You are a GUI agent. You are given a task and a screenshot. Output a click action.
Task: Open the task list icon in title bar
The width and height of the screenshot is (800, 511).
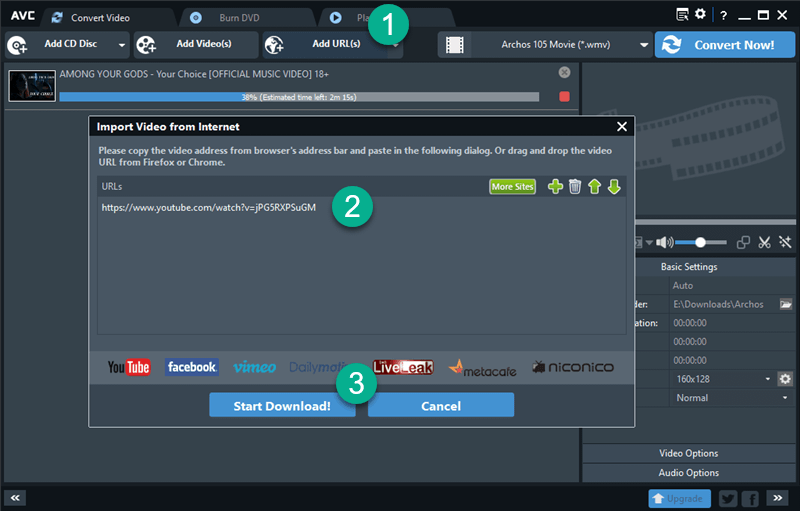pos(682,14)
